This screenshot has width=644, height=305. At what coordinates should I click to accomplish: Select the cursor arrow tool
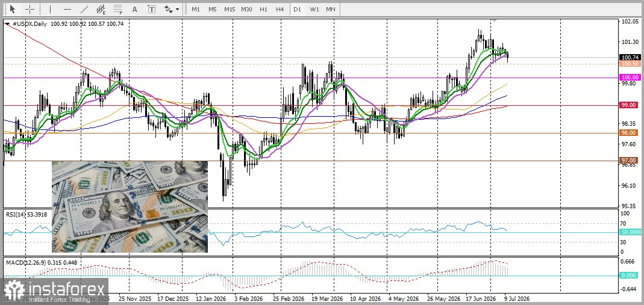13,9
